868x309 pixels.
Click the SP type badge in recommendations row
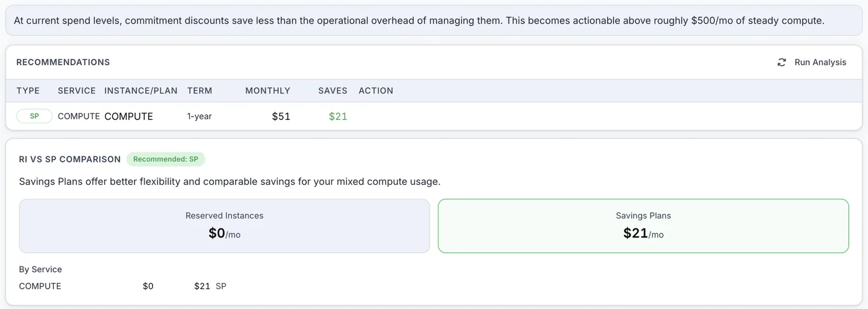[x=34, y=116]
